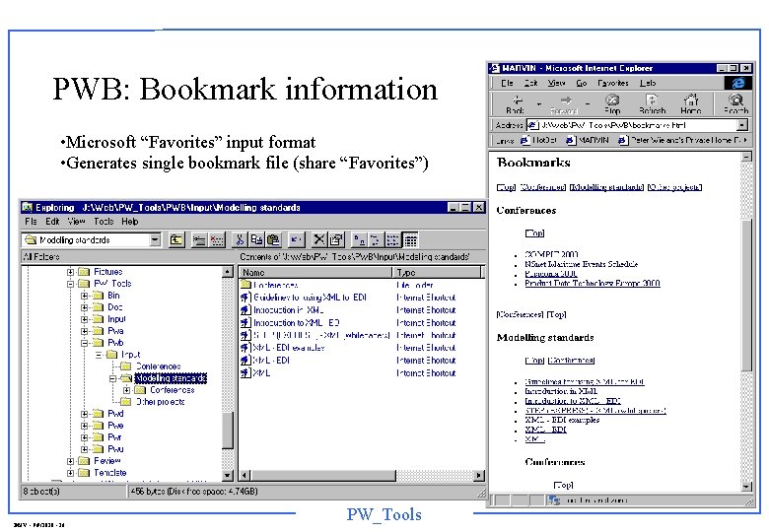Screen dimensions: 769x532
Task: Click Peter Wieland's Private Home link-bar shortcut
Action: point(680,140)
